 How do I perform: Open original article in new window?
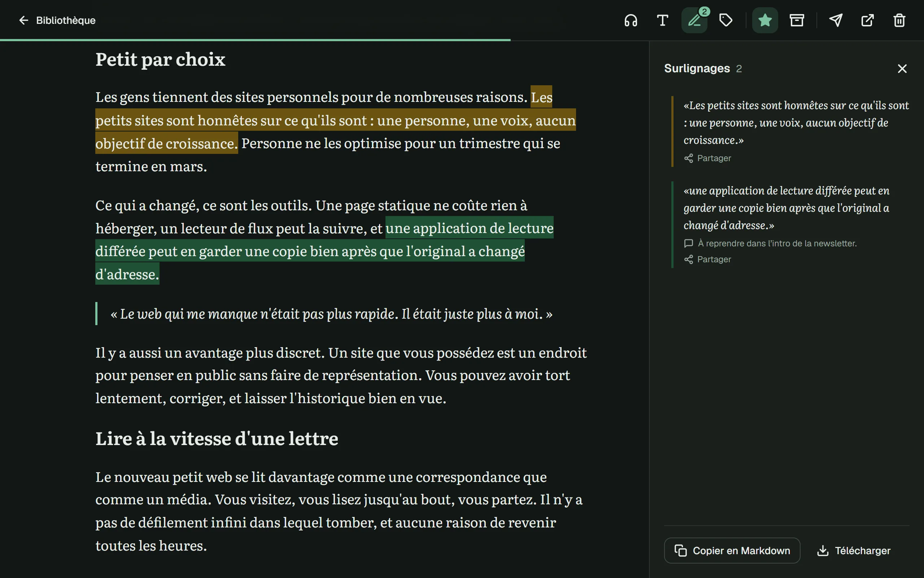tap(867, 20)
